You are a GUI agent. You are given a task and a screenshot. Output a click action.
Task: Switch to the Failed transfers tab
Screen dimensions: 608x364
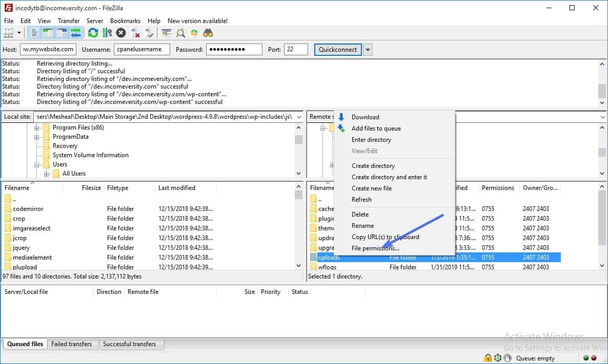pyautogui.click(x=72, y=344)
